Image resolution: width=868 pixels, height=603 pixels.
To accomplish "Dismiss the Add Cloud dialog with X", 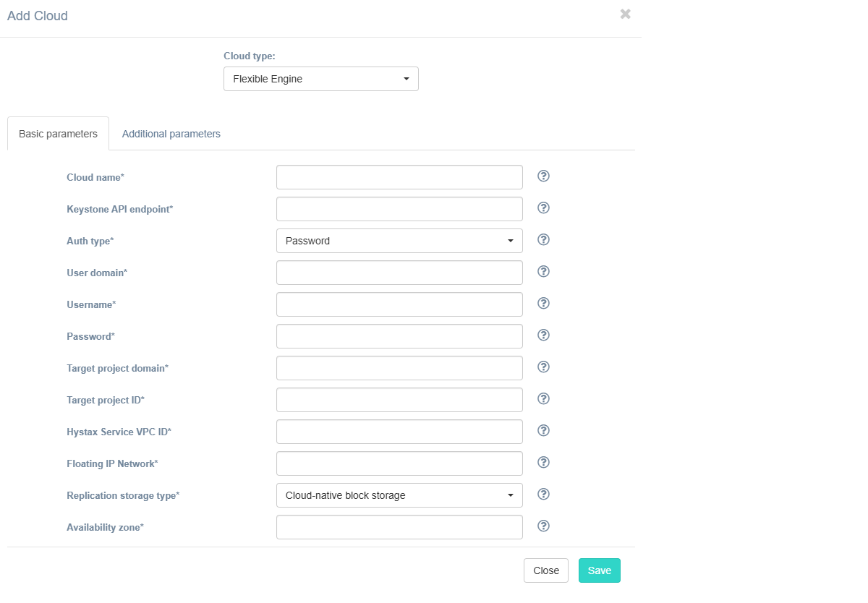I will (626, 14).
